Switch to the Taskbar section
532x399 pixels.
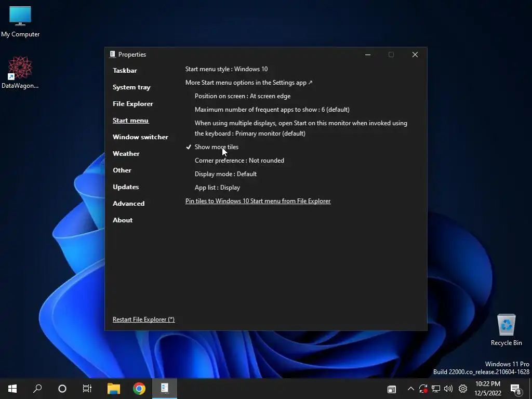pyautogui.click(x=125, y=71)
